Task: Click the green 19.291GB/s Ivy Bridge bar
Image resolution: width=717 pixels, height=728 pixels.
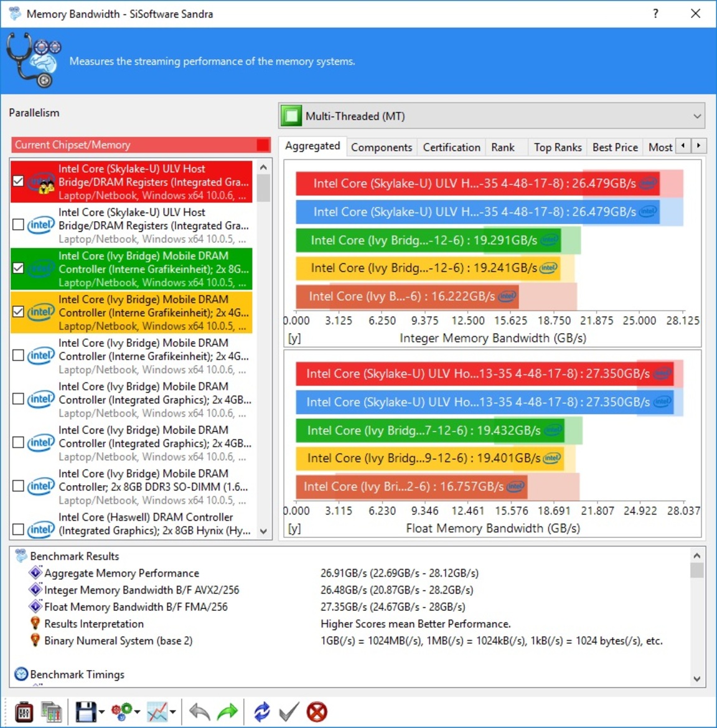Action: pyautogui.click(x=428, y=240)
